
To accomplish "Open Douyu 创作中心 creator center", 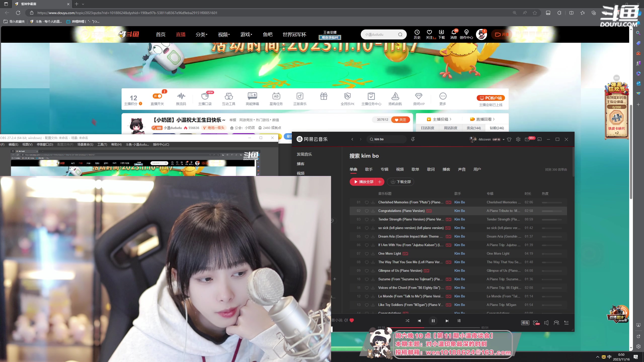I will 466,34.
